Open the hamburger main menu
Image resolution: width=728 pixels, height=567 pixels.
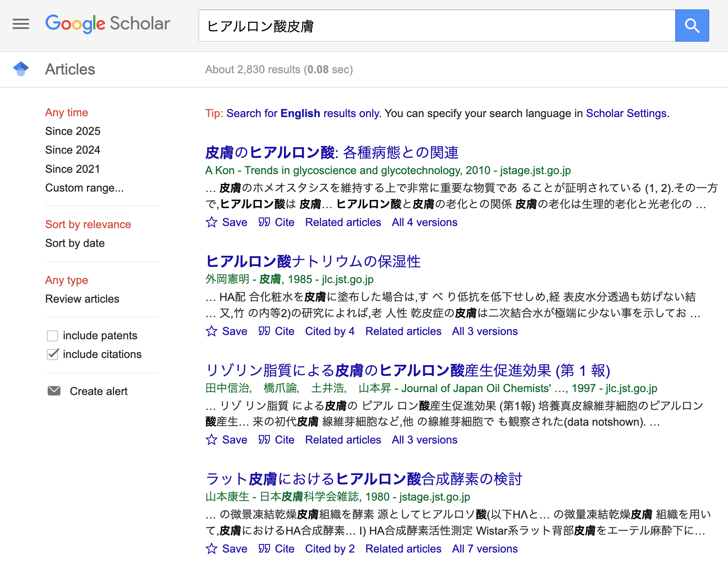[x=21, y=24]
